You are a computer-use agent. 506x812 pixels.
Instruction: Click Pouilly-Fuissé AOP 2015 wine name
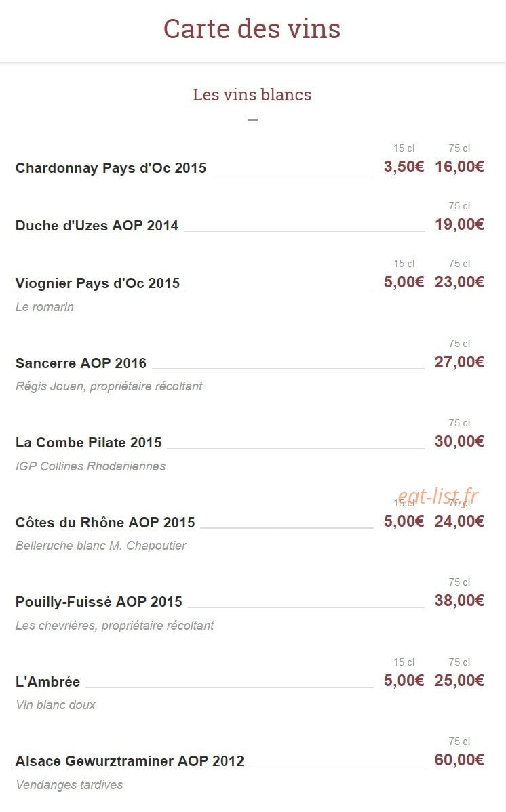click(x=99, y=602)
